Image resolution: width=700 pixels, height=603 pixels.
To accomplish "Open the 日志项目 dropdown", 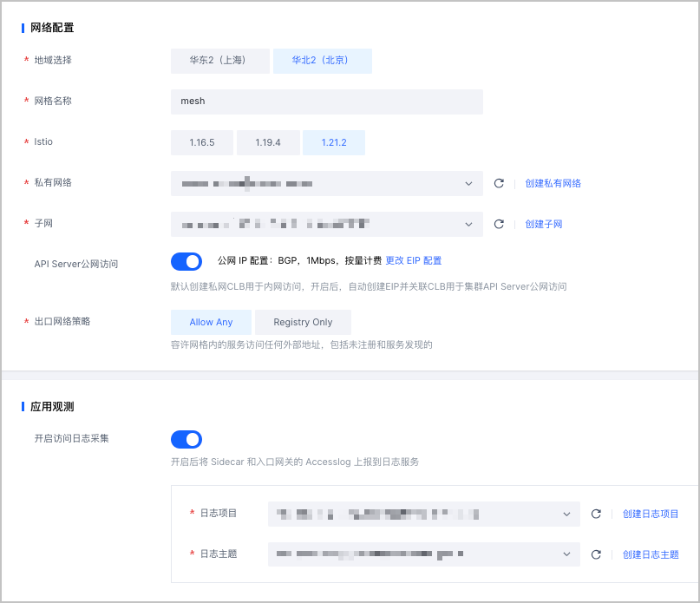I will point(423,514).
